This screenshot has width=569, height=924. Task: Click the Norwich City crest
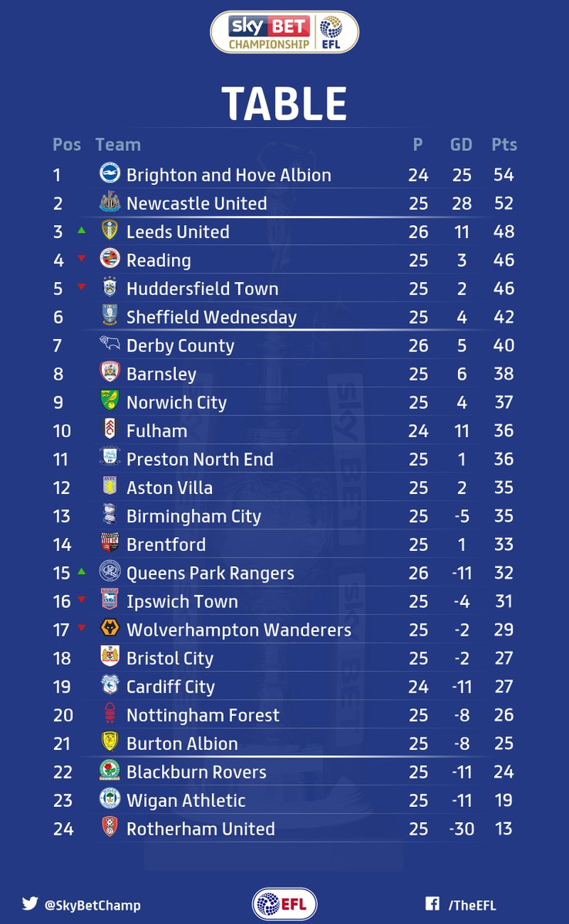pos(109,400)
